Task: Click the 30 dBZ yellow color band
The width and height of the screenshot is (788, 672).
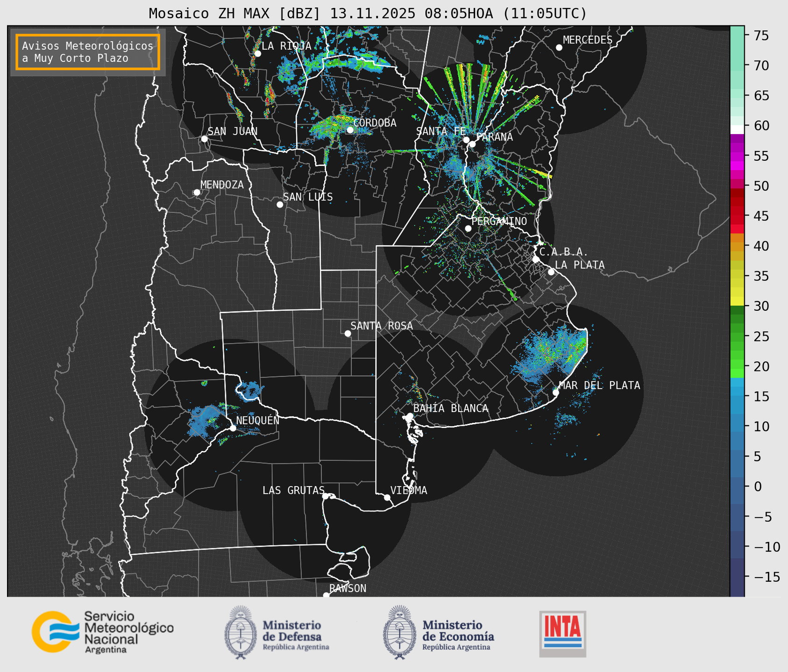Action: [x=737, y=301]
